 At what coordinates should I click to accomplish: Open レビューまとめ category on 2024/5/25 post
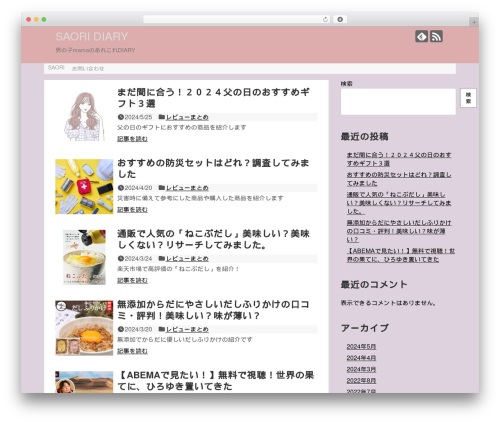point(187,117)
